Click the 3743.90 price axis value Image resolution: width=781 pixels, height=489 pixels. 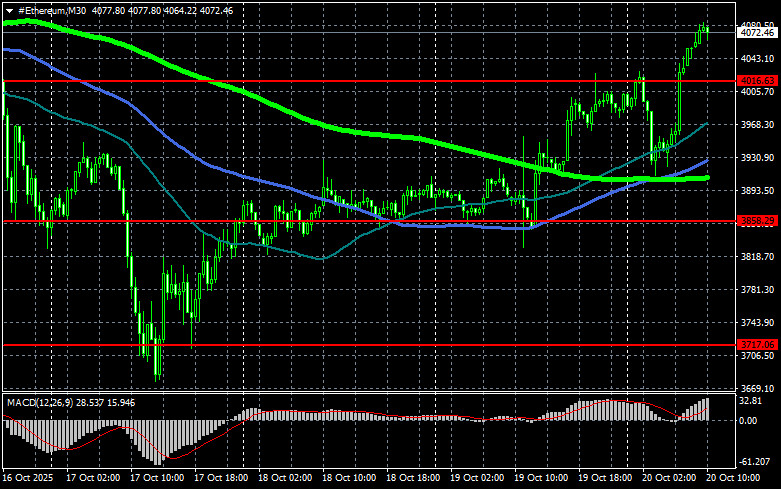coord(757,323)
